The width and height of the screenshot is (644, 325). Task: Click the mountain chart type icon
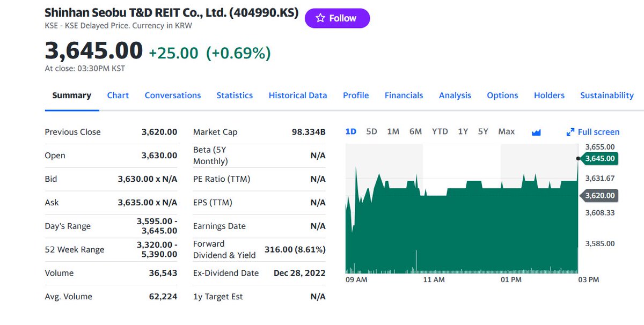pos(536,132)
